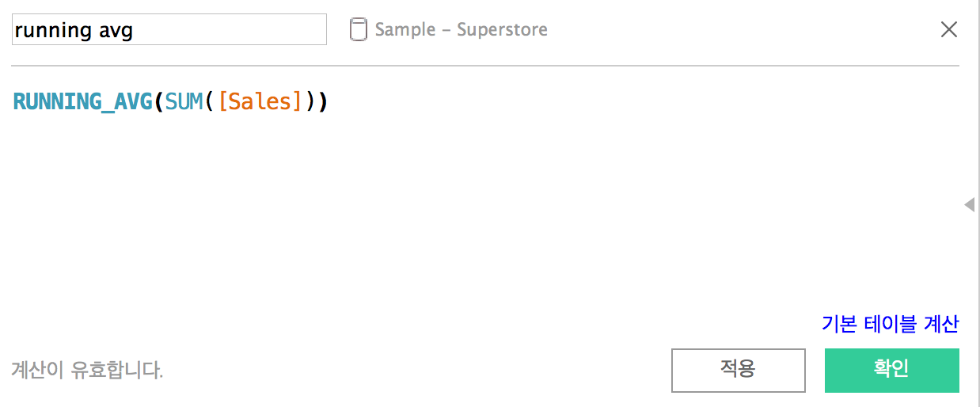
Task: Close the calculation editor dialog
Action: click(x=948, y=30)
